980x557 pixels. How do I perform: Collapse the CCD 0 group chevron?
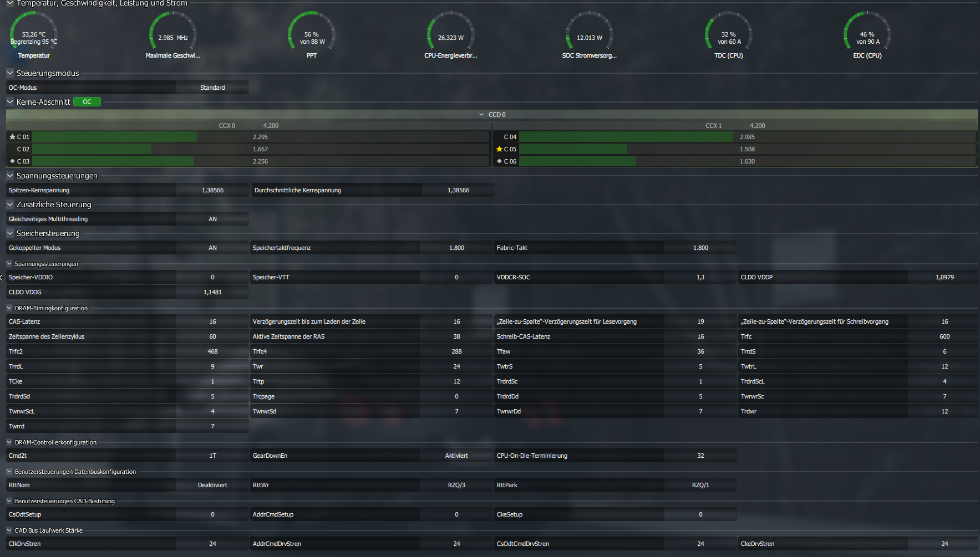click(481, 115)
